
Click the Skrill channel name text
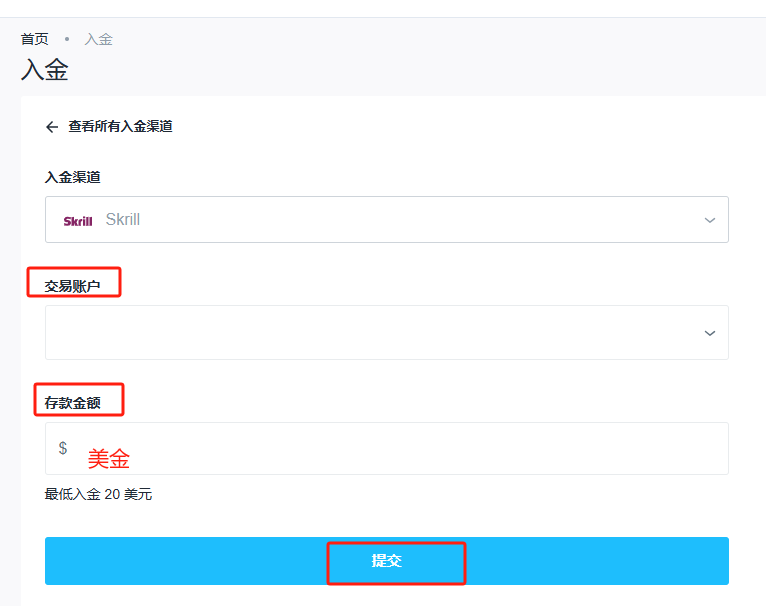tap(123, 220)
